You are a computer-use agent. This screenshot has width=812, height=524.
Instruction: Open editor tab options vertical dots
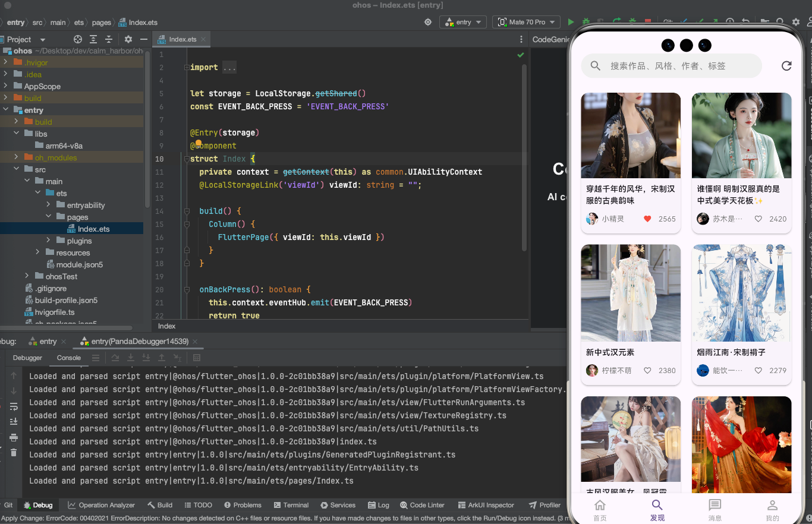521,39
